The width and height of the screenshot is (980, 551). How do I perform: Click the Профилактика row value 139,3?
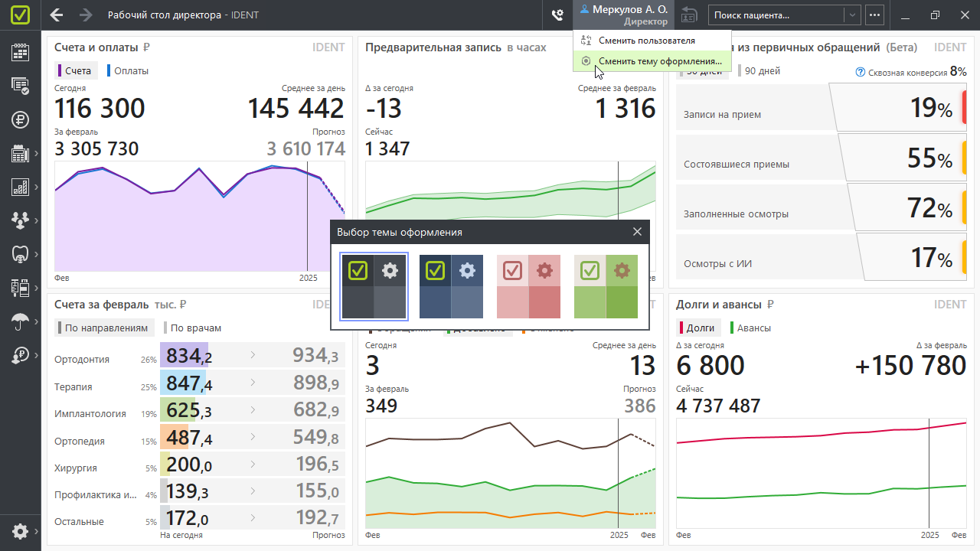click(x=188, y=491)
